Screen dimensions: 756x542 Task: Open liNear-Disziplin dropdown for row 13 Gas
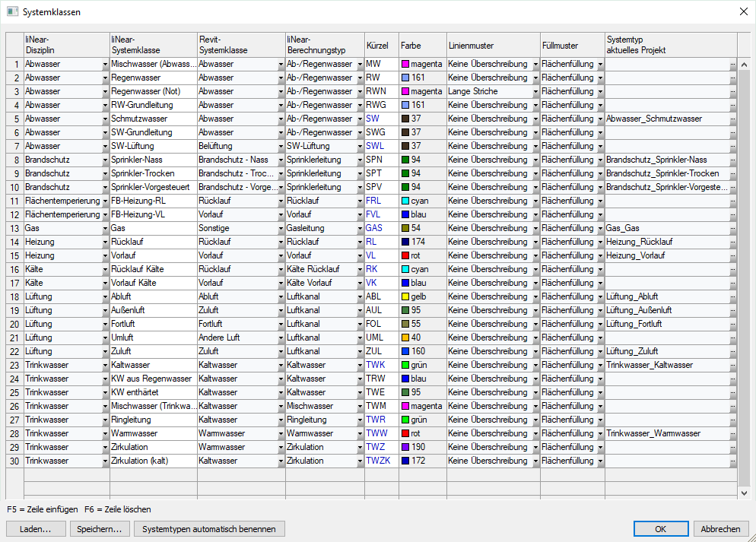coord(105,228)
